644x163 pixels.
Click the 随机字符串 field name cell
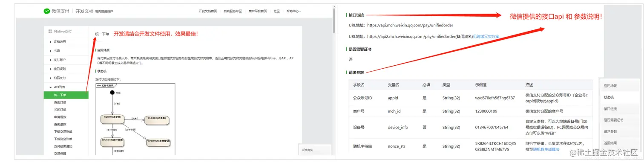[363, 146]
